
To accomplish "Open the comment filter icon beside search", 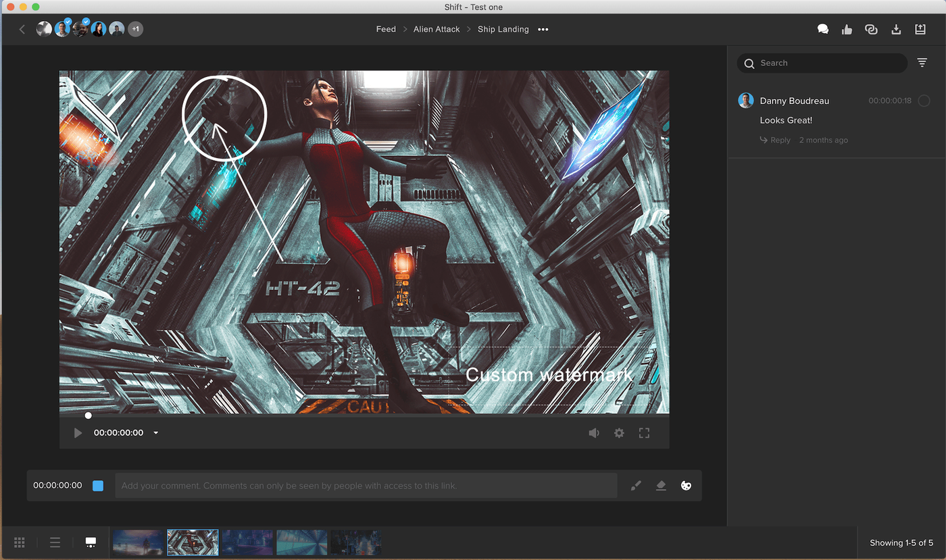I will point(922,63).
